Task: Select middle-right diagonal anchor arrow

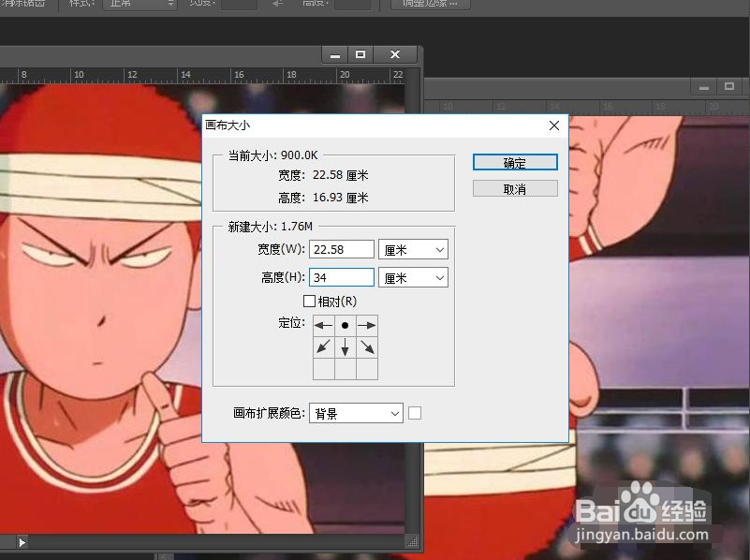Action: click(367, 347)
